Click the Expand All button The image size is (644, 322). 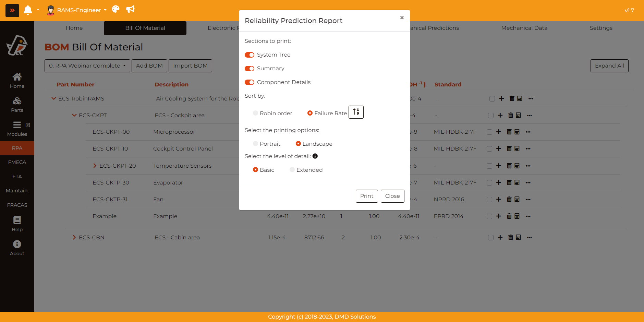[x=609, y=66]
